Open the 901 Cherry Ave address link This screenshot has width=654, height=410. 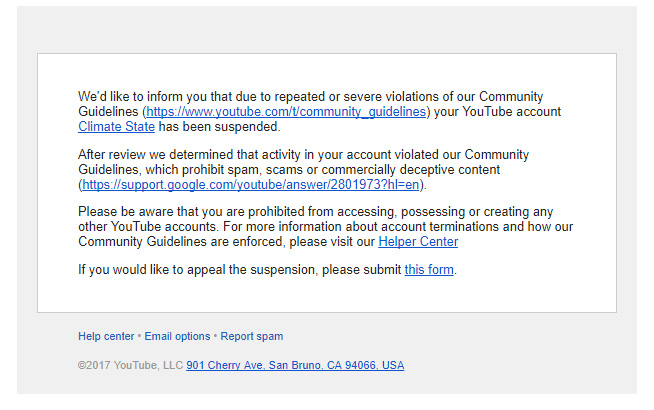click(295, 366)
